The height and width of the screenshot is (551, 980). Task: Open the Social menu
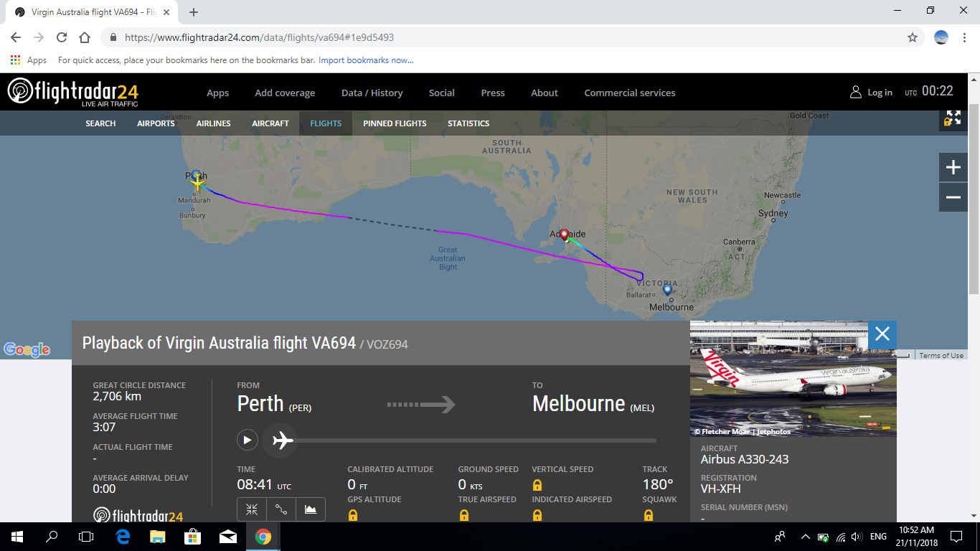click(442, 93)
